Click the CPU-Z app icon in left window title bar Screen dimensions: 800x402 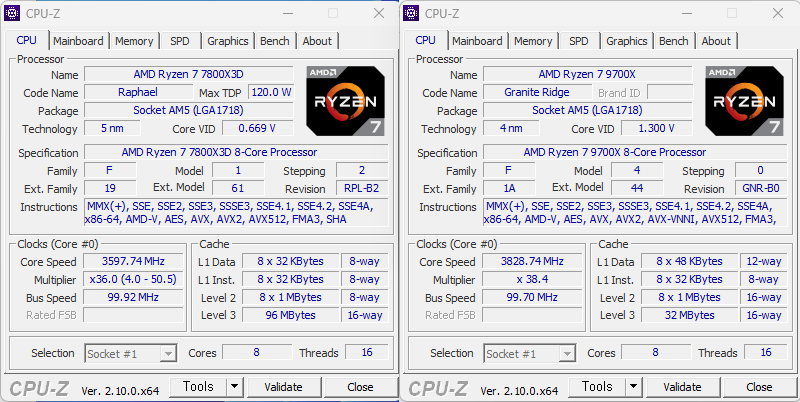(11, 13)
